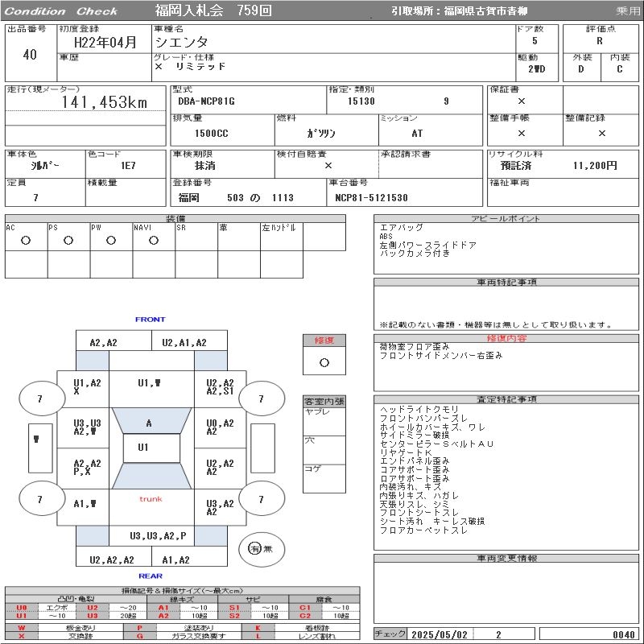
Task: Click the Condition Check title text
Action: point(61,11)
